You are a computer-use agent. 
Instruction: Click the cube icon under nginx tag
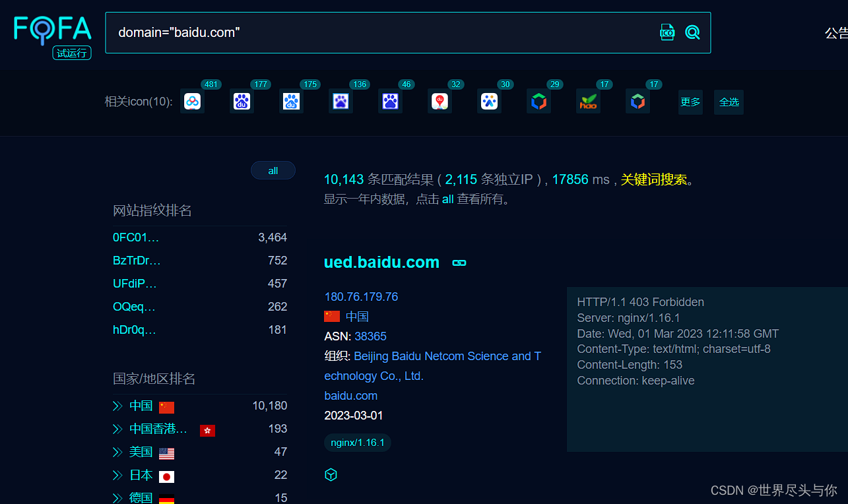pos(331,474)
